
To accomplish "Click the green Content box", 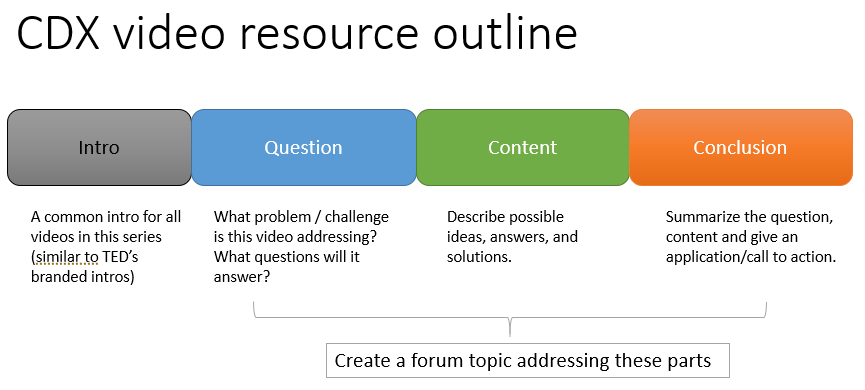I will (x=522, y=147).
